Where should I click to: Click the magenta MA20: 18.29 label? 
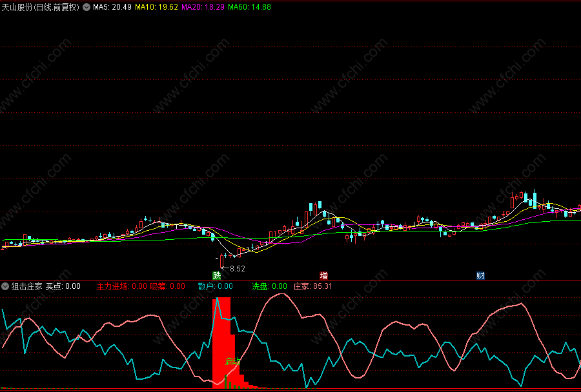[203, 7]
